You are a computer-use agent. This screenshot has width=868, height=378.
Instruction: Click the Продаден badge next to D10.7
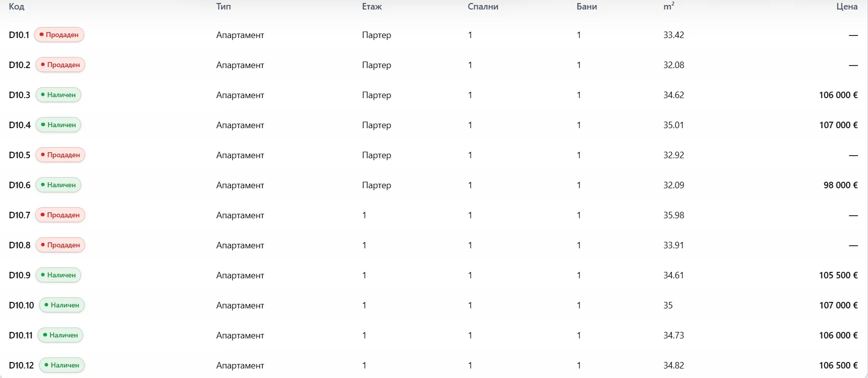click(60, 215)
